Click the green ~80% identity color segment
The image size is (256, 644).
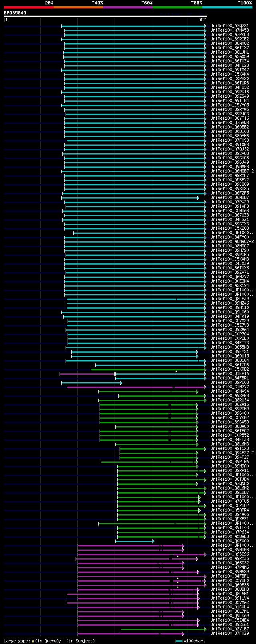coord(178,7)
